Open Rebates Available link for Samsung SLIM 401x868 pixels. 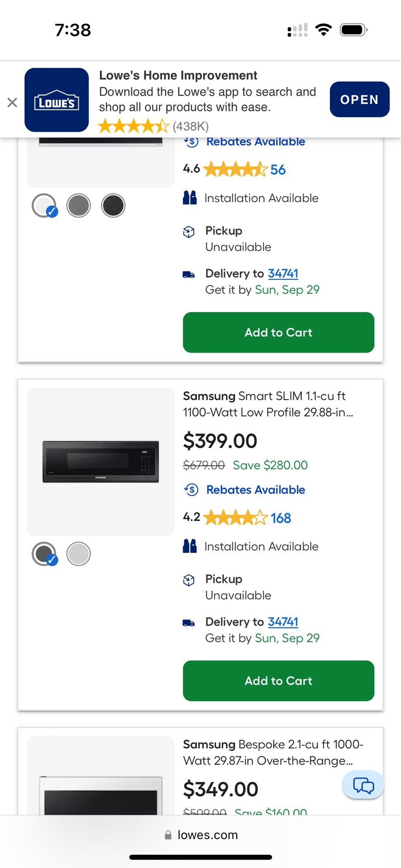click(256, 490)
